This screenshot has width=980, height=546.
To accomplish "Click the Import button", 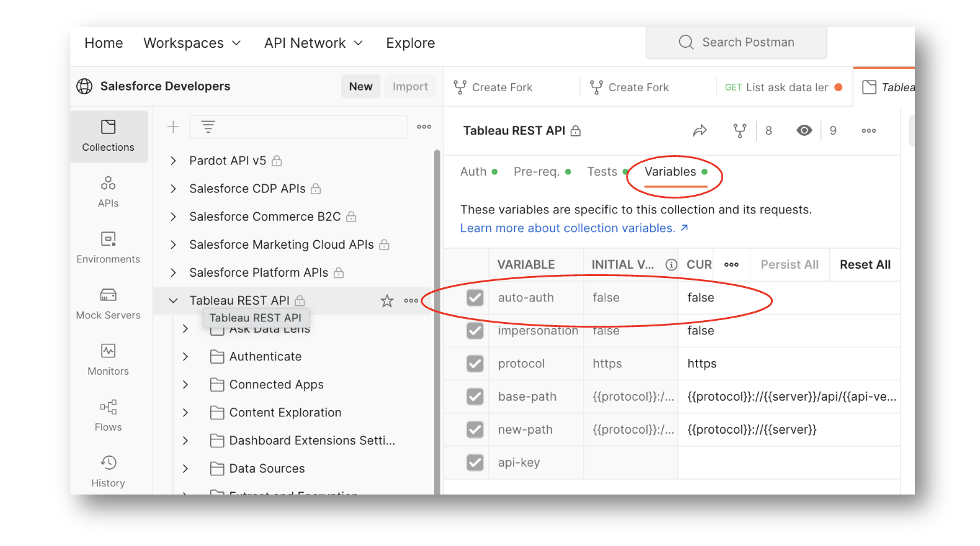I will (x=410, y=86).
